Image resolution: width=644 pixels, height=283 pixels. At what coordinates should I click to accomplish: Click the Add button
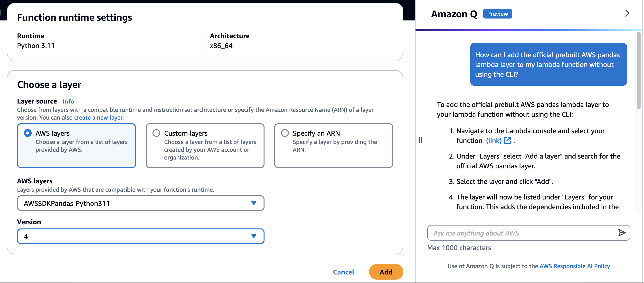[x=386, y=272]
